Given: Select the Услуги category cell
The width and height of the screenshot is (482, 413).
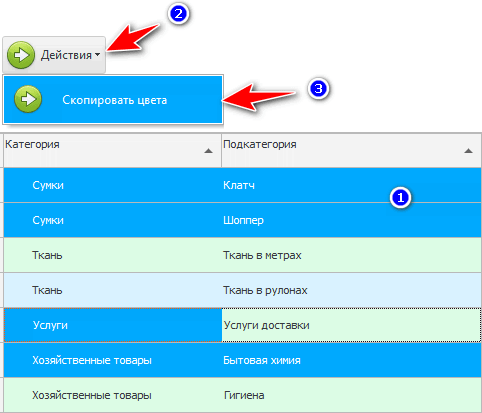Looking at the screenshot, I should [x=113, y=325].
